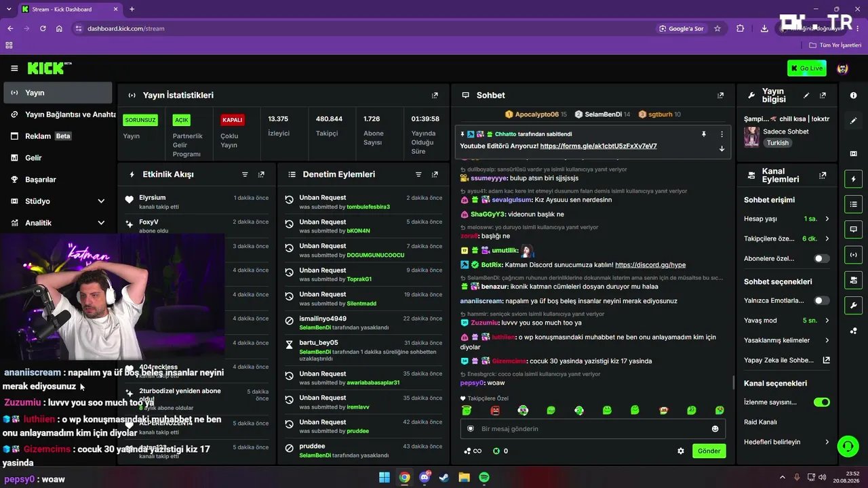Open the info icon in right sidebar
Screen dimensions: 868x488
[853, 96]
